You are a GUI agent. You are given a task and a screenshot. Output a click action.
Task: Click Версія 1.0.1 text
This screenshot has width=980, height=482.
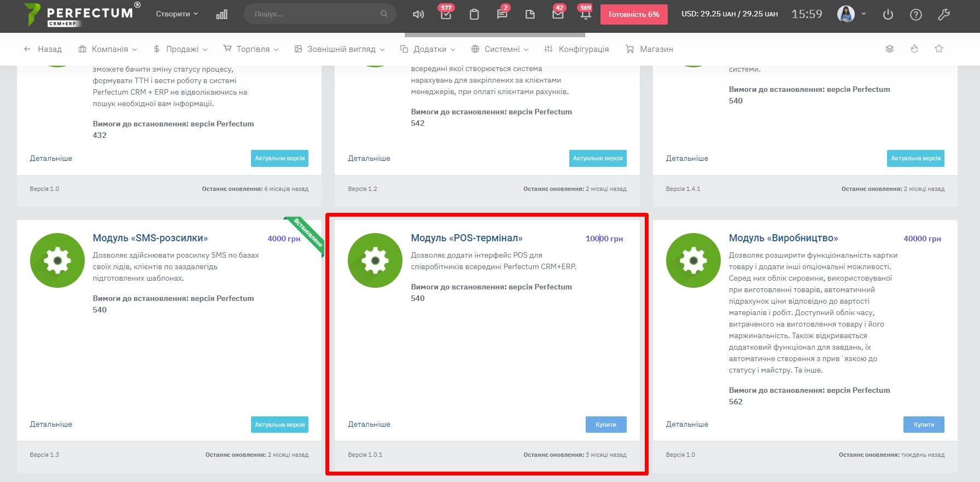coord(365,455)
